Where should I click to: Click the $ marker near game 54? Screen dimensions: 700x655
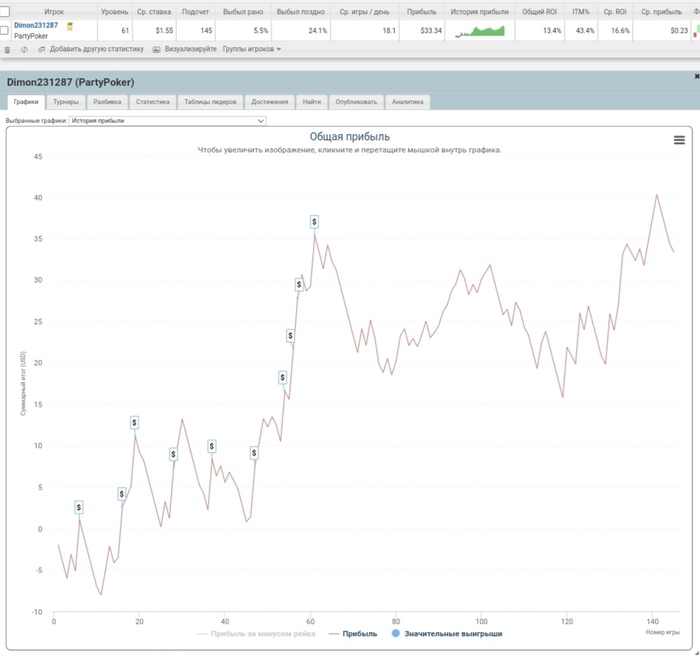tap(282, 377)
